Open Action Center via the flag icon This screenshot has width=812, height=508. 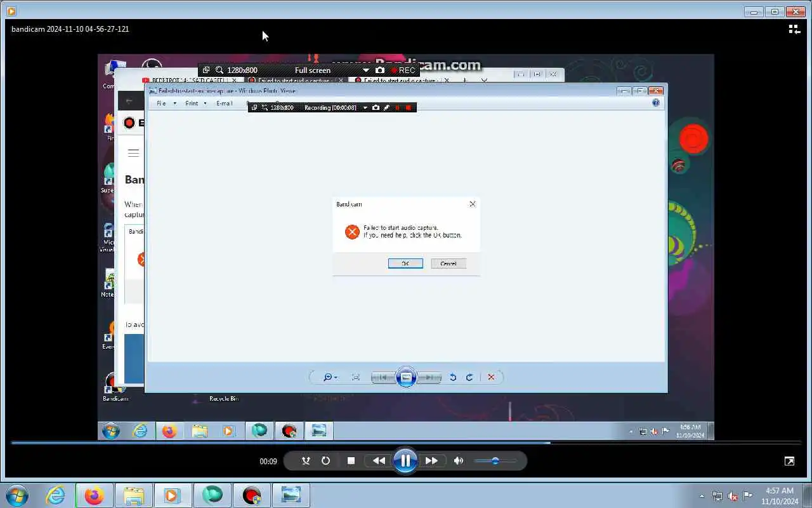click(748, 496)
